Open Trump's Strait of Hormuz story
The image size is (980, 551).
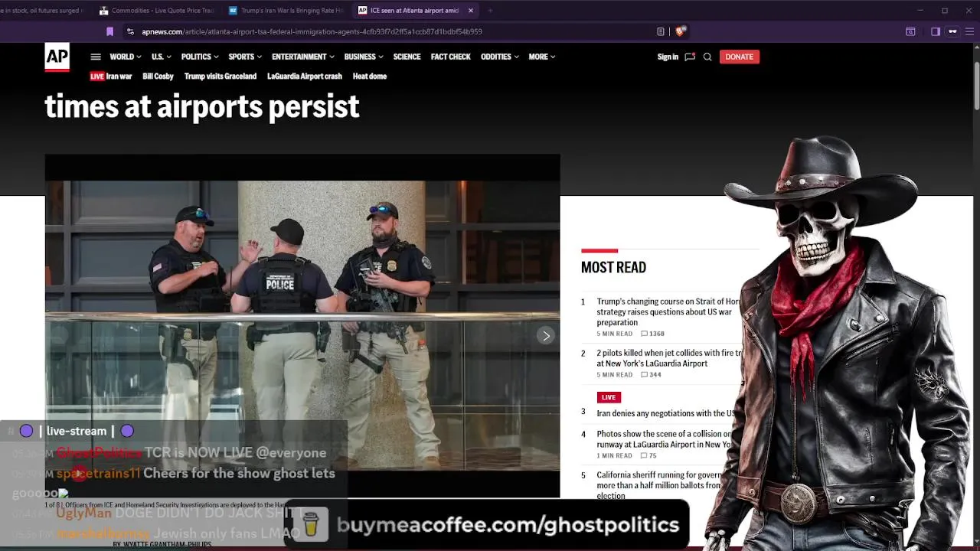point(668,312)
